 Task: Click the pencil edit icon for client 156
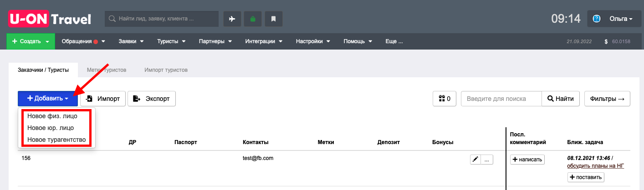475,160
